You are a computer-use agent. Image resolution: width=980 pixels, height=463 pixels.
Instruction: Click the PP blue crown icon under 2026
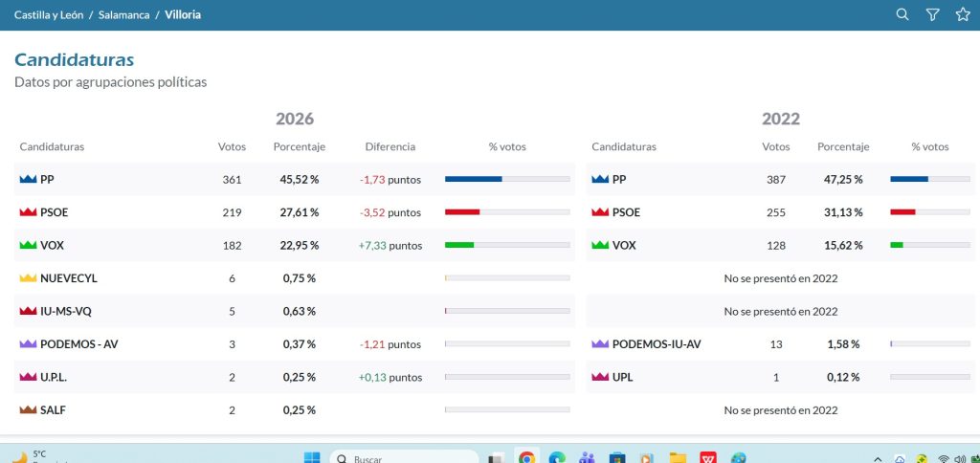[x=28, y=179]
